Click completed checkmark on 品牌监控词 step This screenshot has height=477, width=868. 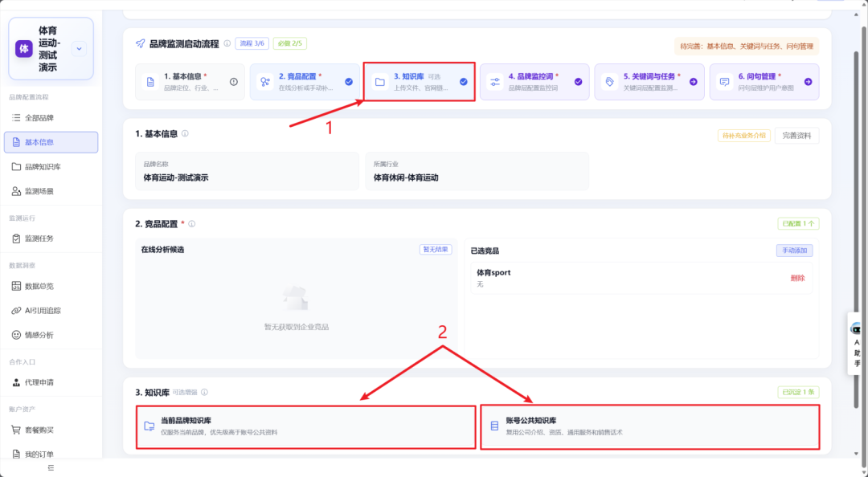tap(578, 81)
